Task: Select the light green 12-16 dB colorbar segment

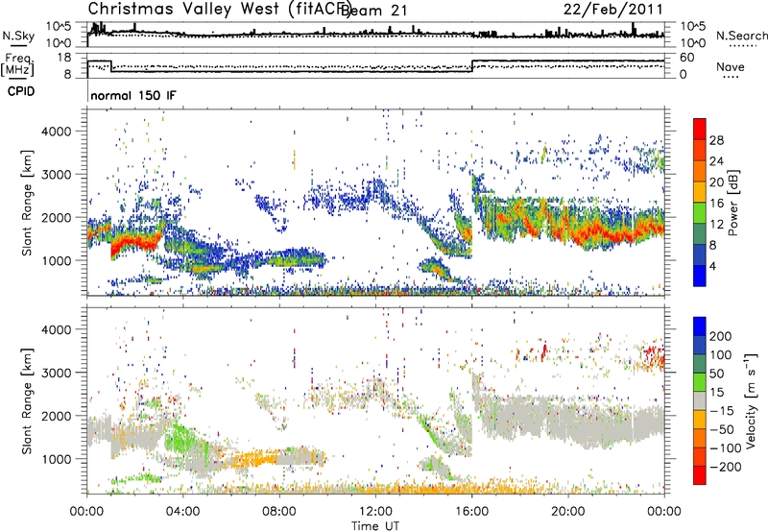Action: [x=700, y=212]
